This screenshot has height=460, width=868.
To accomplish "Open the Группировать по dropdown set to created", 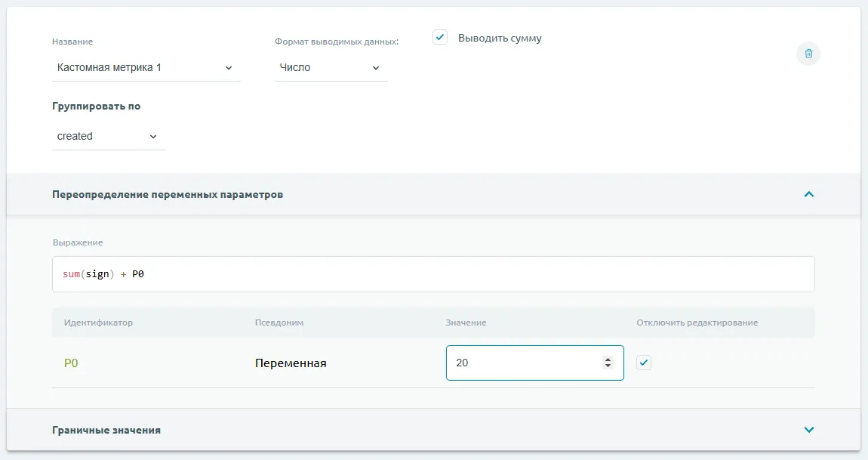I will 108,137.
